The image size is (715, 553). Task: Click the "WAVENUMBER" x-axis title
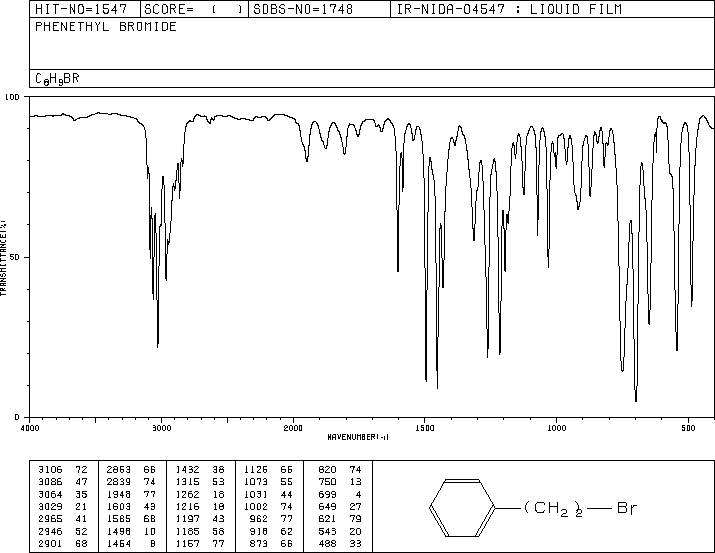click(x=358, y=437)
